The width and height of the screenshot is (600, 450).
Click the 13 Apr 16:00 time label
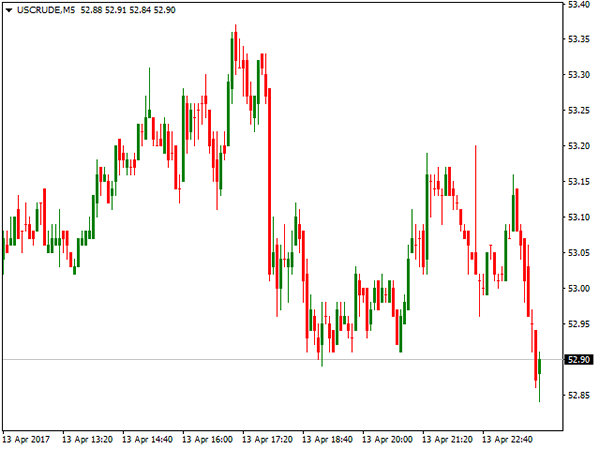[207, 439]
